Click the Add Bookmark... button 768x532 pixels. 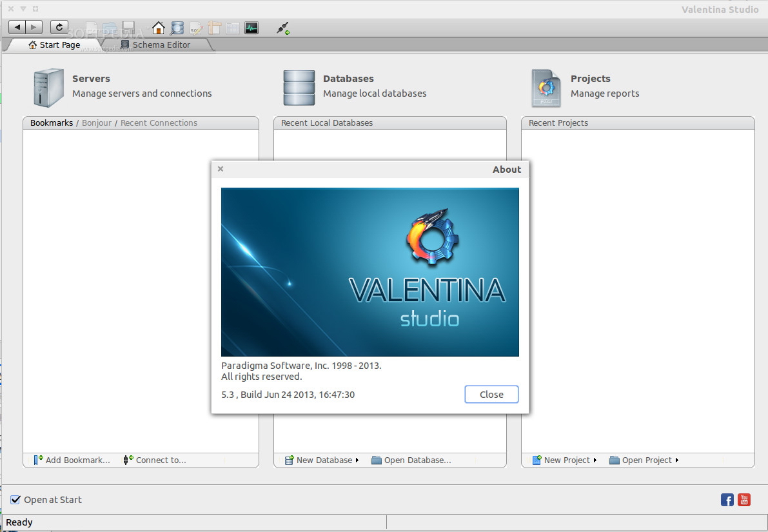click(x=72, y=460)
